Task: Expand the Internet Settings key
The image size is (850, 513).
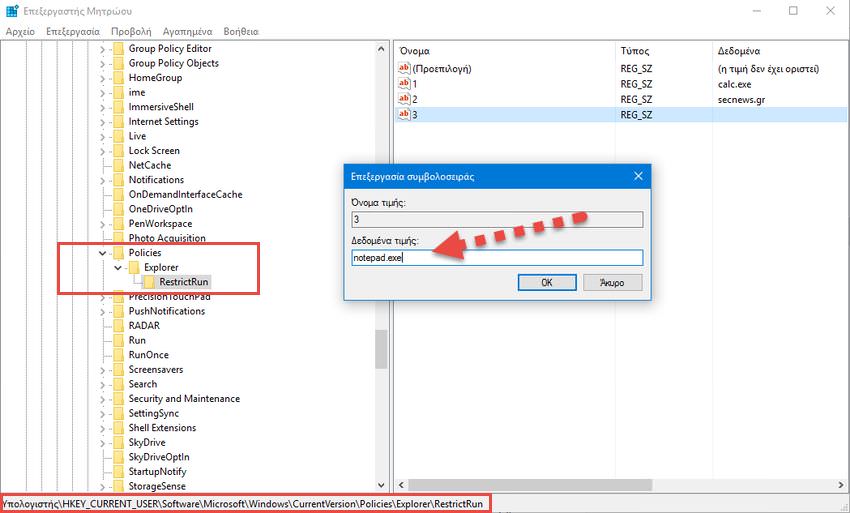Action: 102,122
